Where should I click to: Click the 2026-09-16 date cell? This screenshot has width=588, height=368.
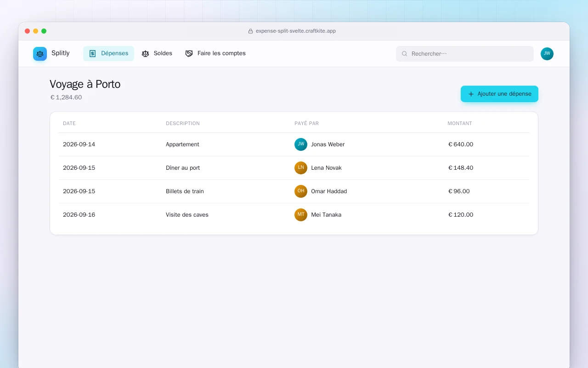pos(79,215)
